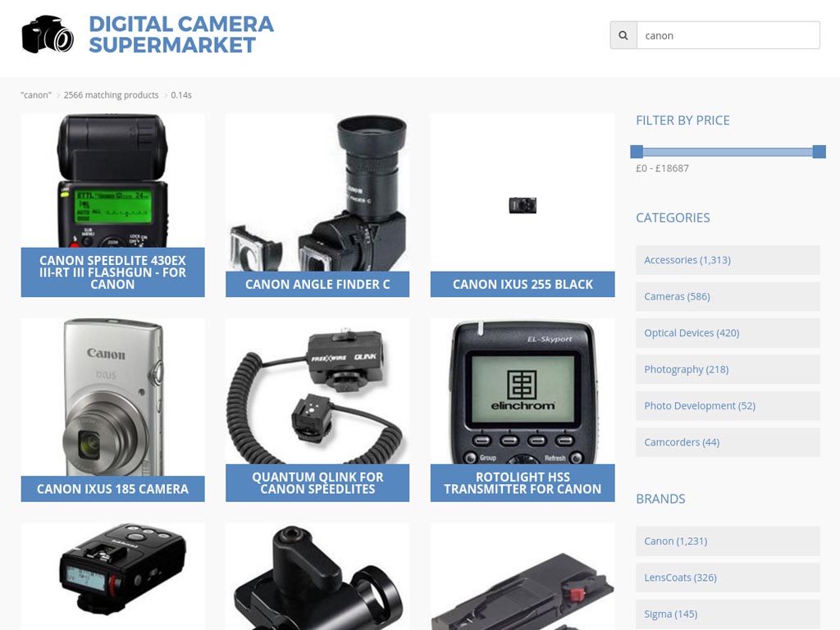Move the left price slider handle
840x630 pixels.
coord(637,152)
